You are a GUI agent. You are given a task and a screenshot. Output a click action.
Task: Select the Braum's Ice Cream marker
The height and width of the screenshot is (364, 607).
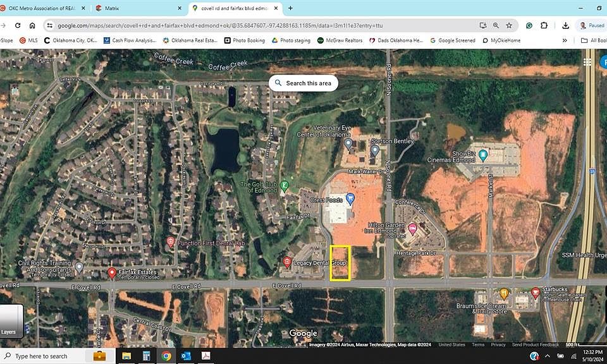pyautogui.click(x=504, y=294)
